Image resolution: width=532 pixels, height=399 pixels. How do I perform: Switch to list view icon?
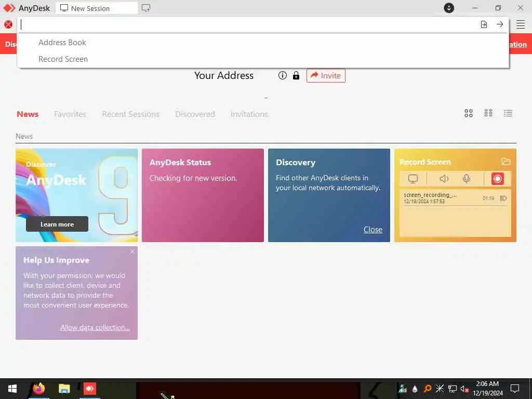tap(508, 113)
